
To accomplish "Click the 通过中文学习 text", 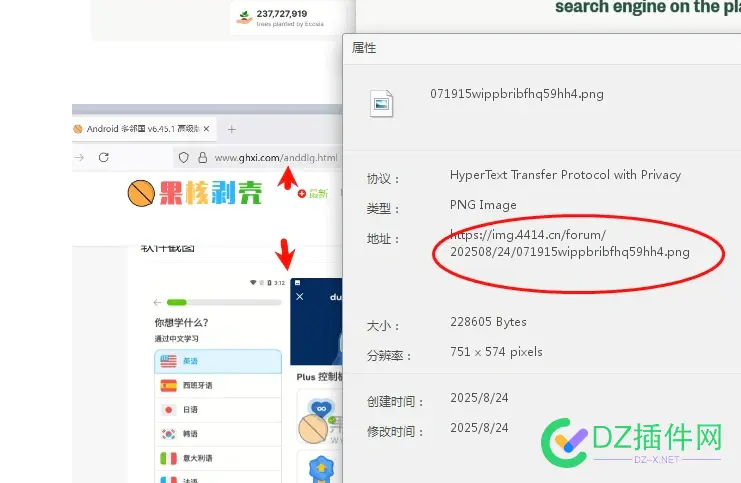I will tap(176, 338).
